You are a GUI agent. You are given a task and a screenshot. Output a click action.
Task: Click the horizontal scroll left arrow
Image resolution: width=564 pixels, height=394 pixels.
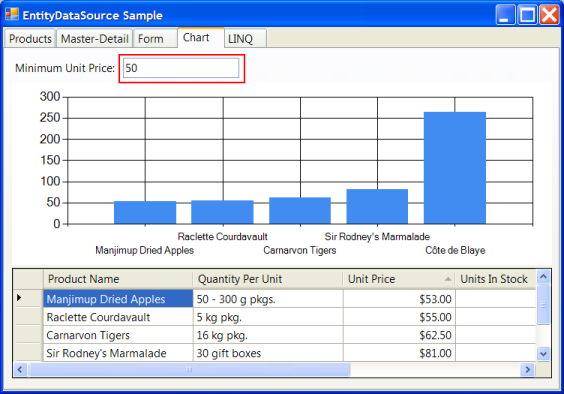coord(20,370)
